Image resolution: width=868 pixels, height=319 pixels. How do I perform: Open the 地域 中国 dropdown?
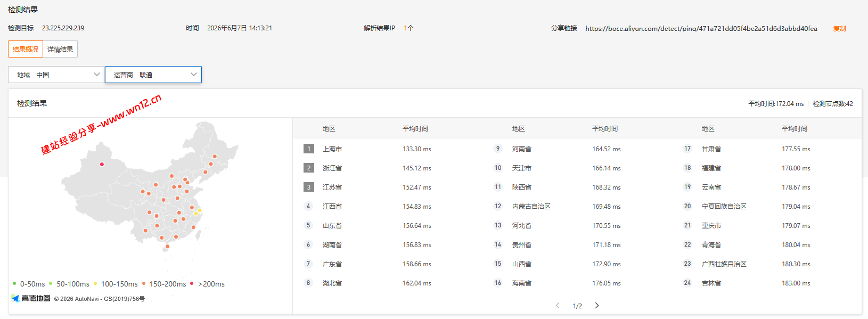pyautogui.click(x=56, y=75)
